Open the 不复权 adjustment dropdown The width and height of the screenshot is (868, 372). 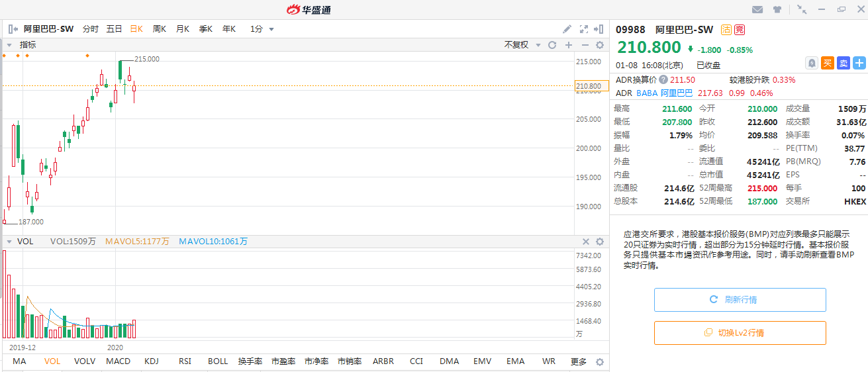click(x=522, y=45)
